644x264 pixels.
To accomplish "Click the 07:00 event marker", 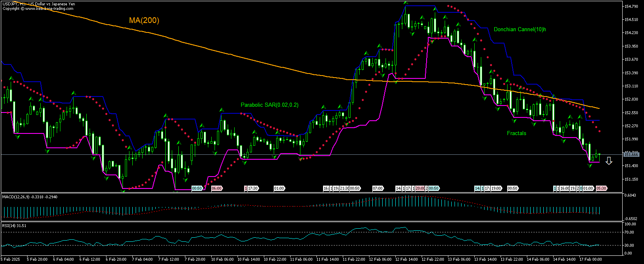I will point(378,188).
